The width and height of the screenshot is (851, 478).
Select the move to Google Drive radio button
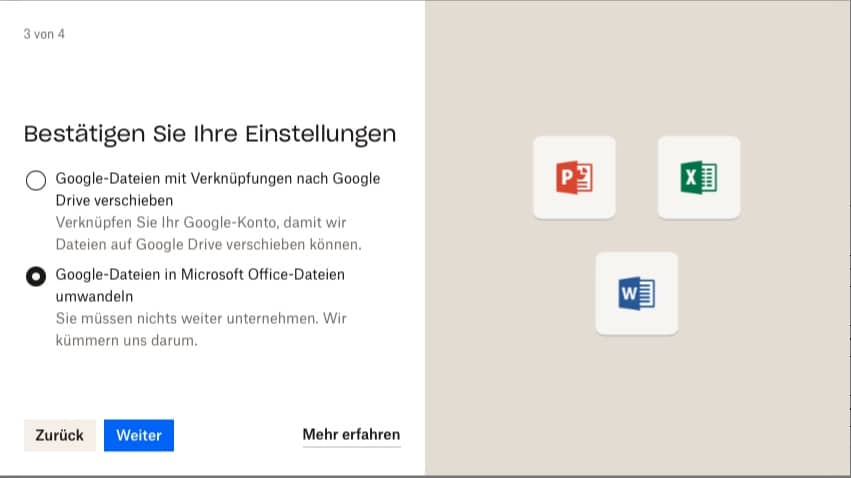[x=36, y=180]
